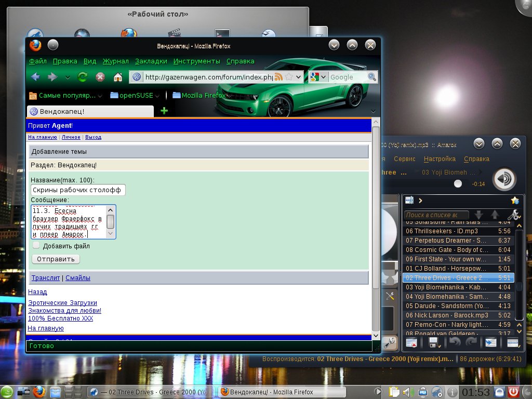532x399 pixels.
Task: Open the Правка menu in Firefox
Action: 65,61
